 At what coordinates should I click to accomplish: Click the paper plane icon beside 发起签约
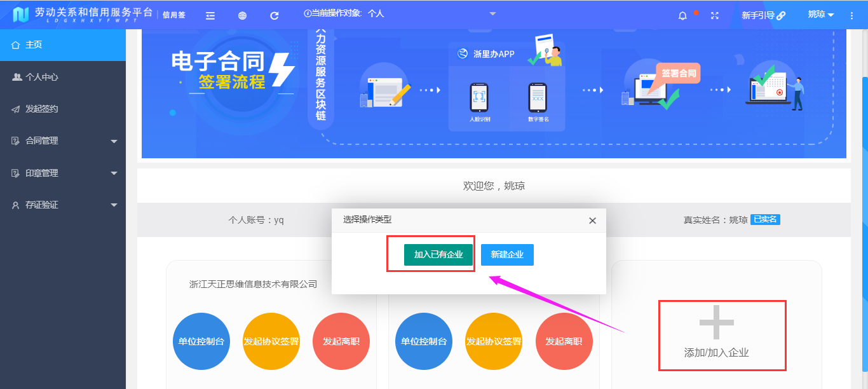[16, 109]
